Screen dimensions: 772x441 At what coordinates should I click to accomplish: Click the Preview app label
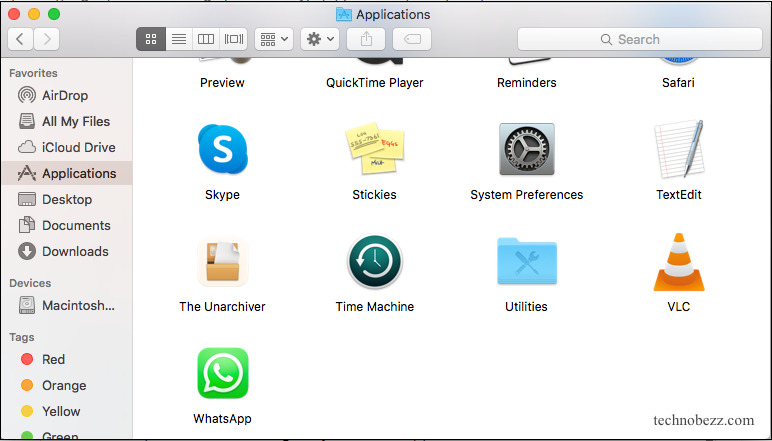[222, 83]
